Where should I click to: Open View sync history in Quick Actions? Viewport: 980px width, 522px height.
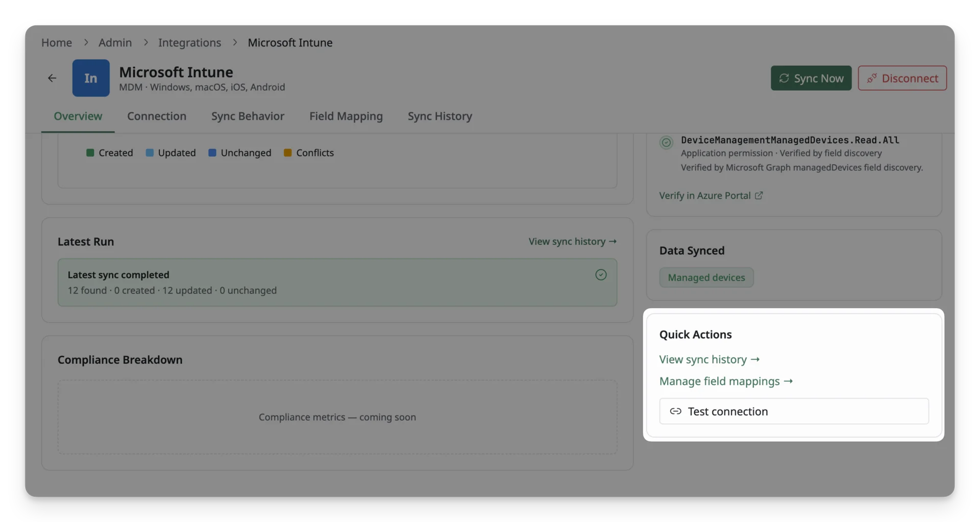709,359
